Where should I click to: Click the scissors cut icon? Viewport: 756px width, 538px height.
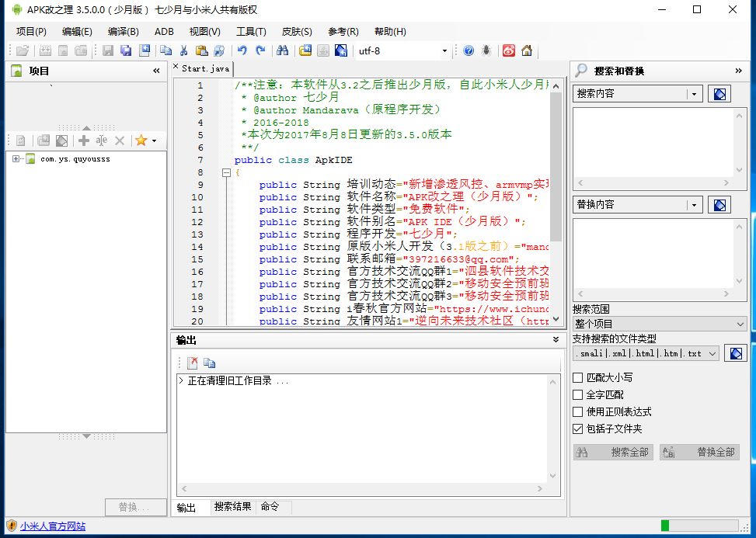coord(183,50)
